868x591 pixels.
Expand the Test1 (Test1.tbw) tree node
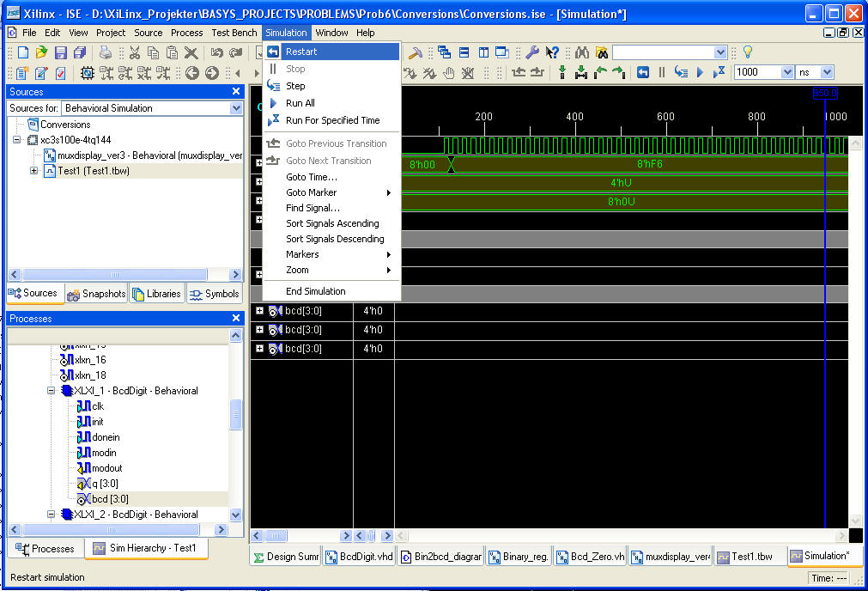(x=33, y=171)
